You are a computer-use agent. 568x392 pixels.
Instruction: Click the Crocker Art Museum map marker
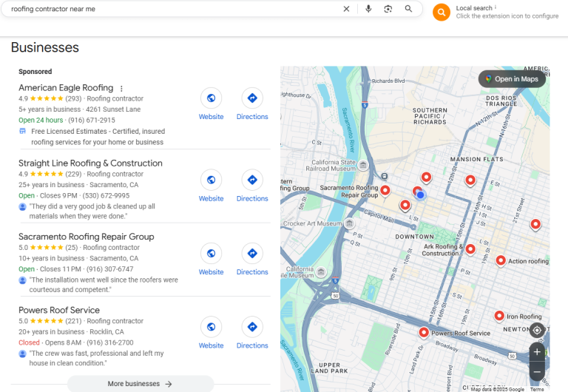[x=349, y=223]
